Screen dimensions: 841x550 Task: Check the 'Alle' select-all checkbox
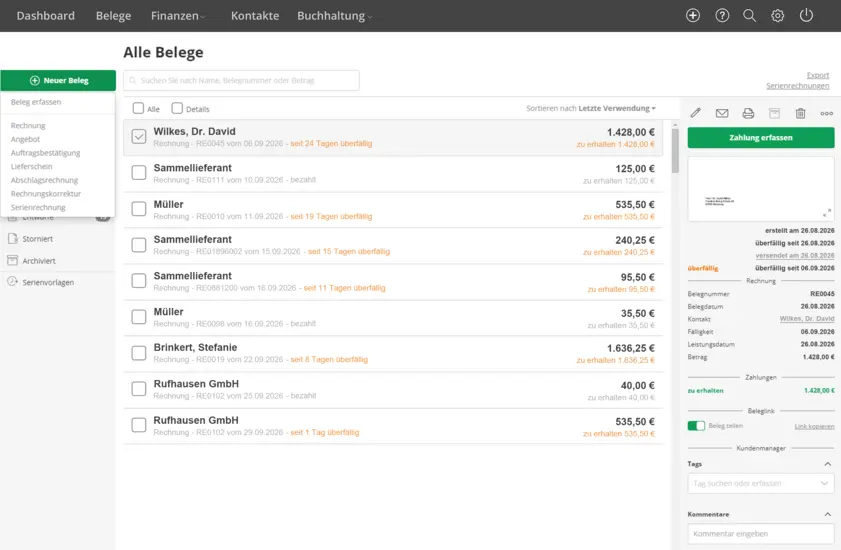pyautogui.click(x=138, y=108)
